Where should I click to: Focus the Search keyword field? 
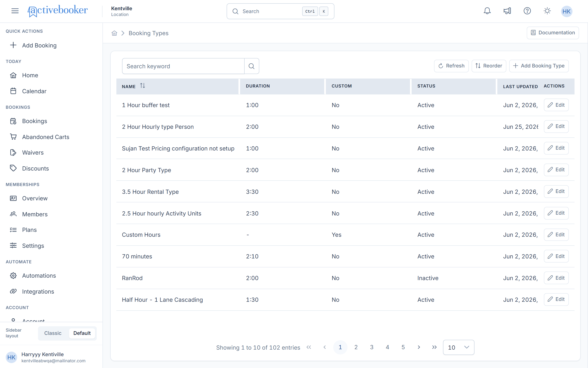point(183,66)
